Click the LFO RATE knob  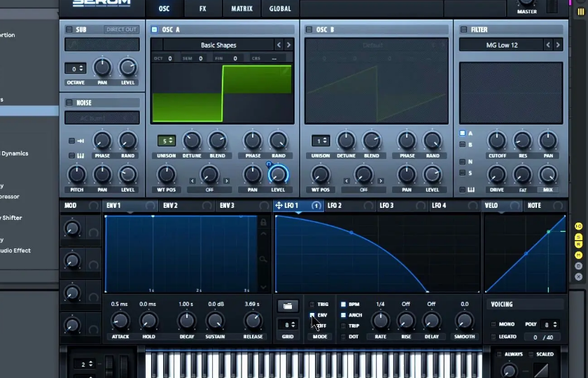[380, 321]
